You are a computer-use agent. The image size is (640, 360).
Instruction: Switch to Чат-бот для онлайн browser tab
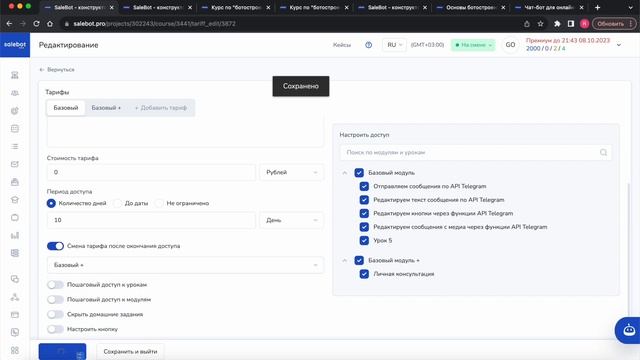click(549, 7)
